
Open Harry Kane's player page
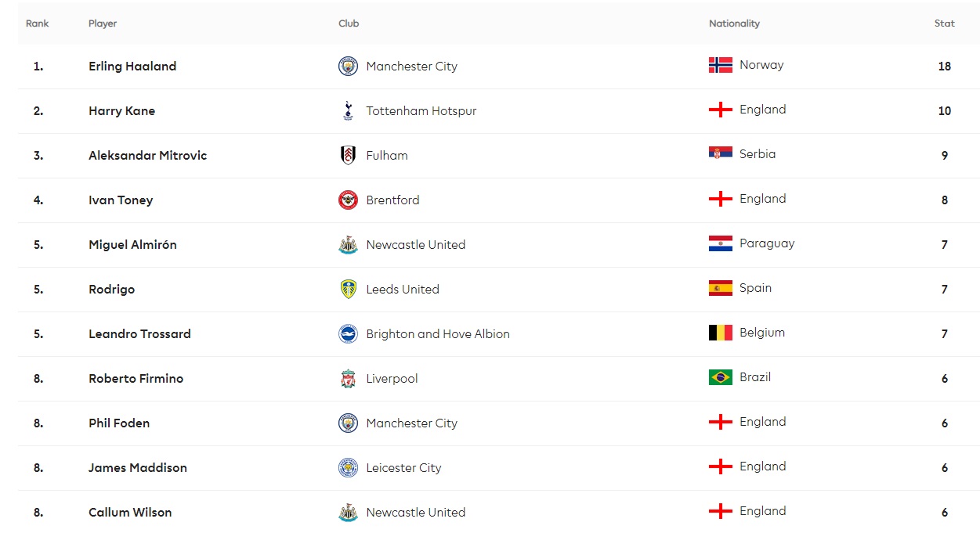121,111
